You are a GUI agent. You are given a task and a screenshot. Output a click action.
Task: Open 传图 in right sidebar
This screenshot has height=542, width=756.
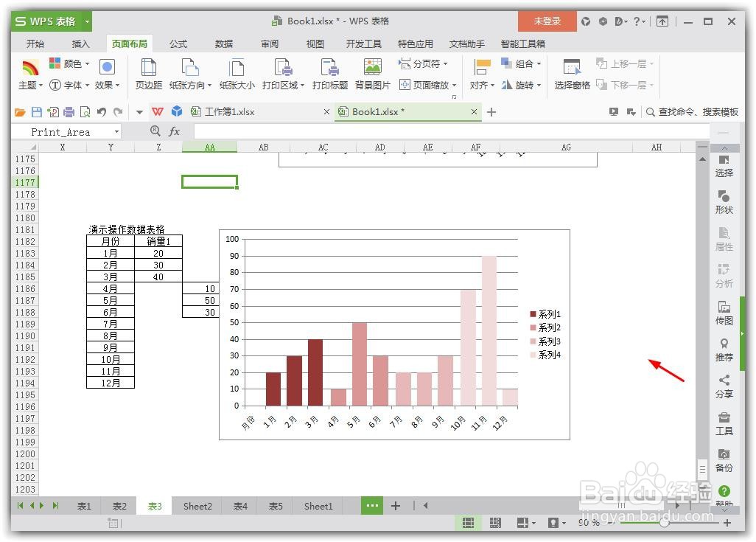724,313
